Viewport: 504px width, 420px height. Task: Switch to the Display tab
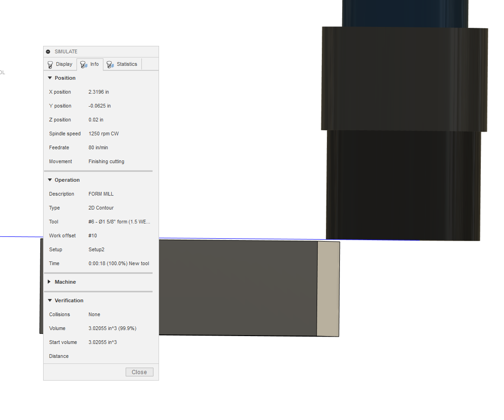[x=60, y=64]
